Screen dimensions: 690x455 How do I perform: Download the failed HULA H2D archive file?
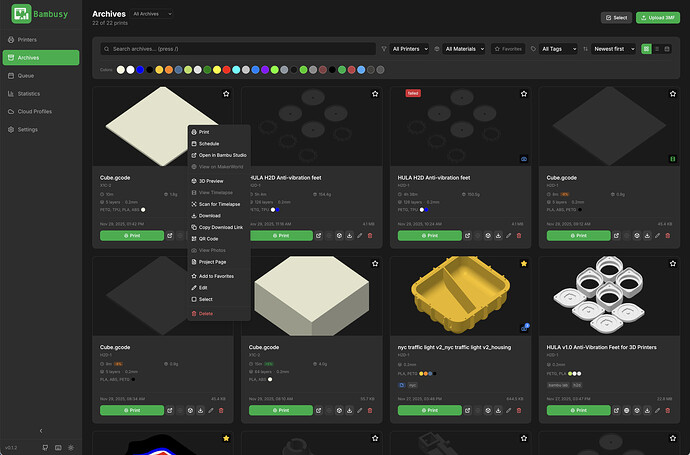click(x=498, y=236)
